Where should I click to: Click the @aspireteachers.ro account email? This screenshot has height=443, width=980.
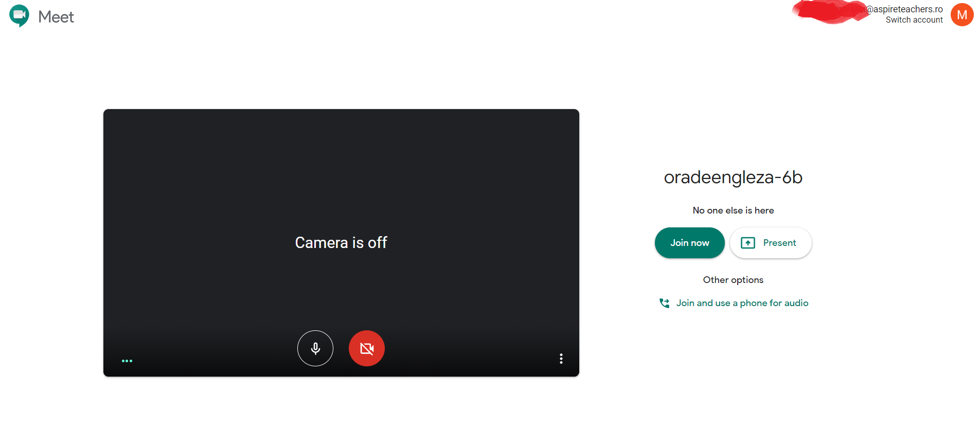[904, 9]
